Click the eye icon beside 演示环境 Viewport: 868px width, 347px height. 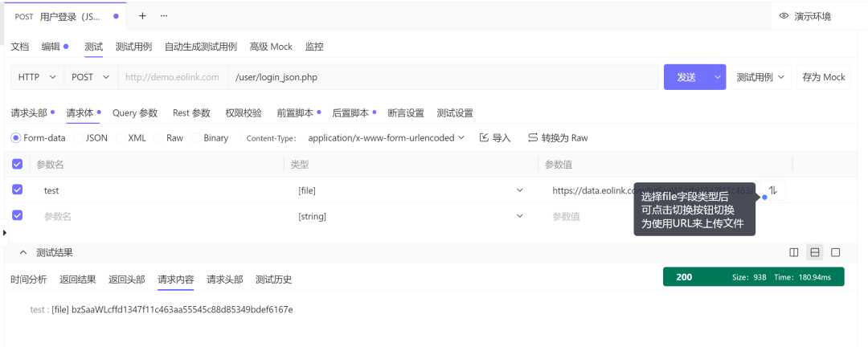[x=784, y=17]
